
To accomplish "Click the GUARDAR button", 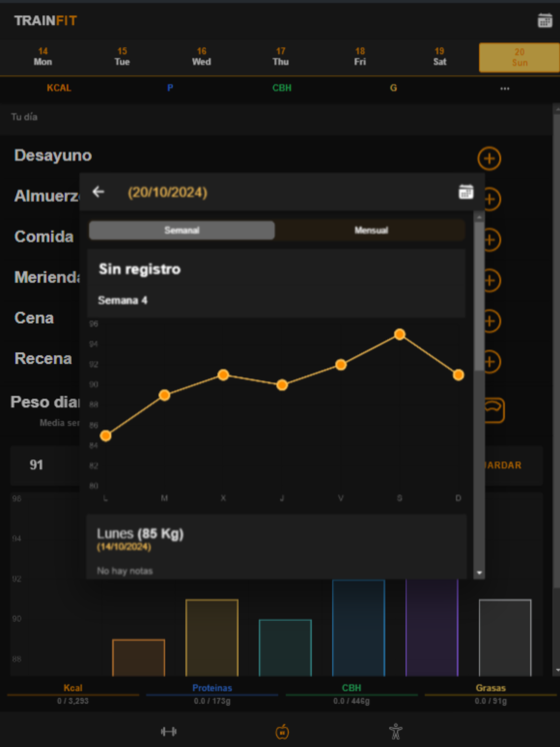I will click(503, 465).
